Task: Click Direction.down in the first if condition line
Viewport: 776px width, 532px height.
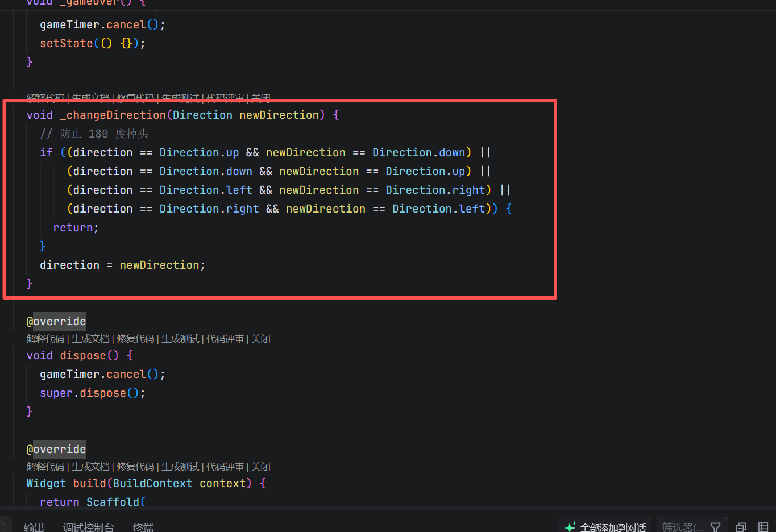Action: pos(419,152)
